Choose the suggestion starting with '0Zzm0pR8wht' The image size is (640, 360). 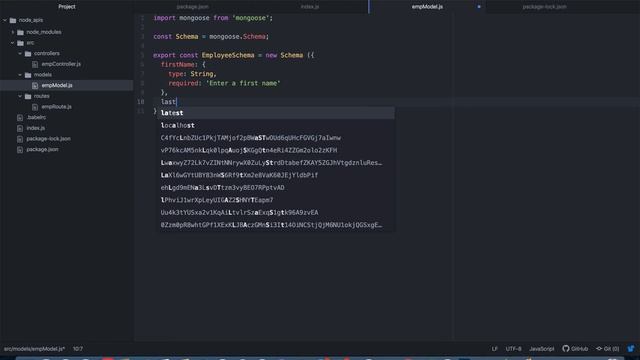(276, 225)
